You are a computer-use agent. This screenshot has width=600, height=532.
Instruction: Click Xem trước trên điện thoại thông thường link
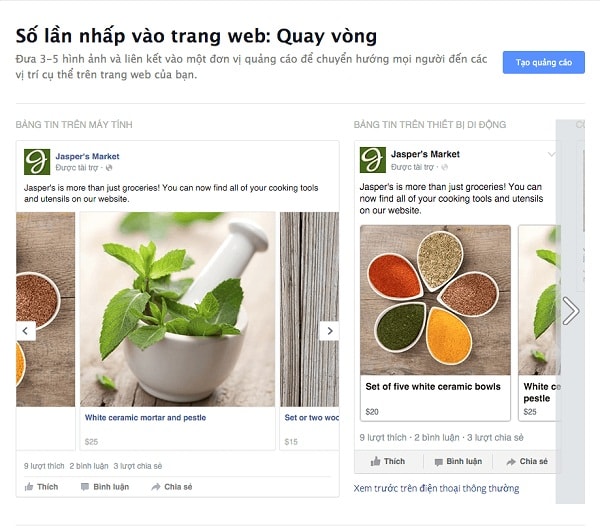tap(436, 488)
